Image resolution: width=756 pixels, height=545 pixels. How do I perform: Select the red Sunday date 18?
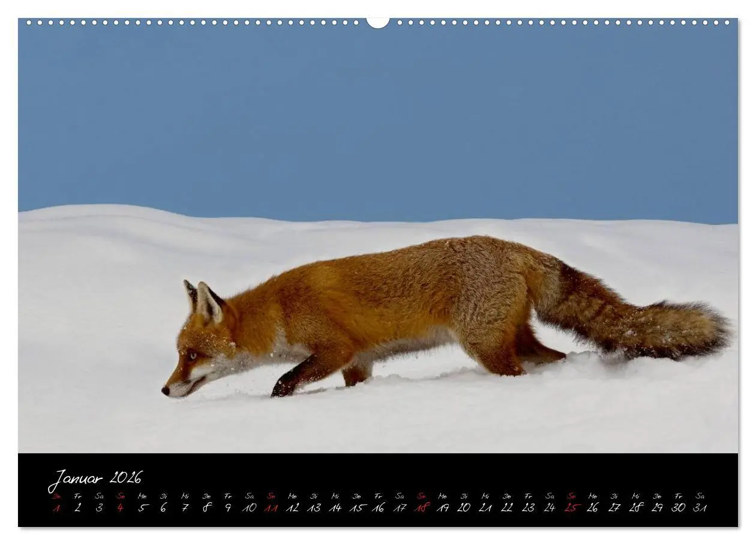[x=421, y=508]
